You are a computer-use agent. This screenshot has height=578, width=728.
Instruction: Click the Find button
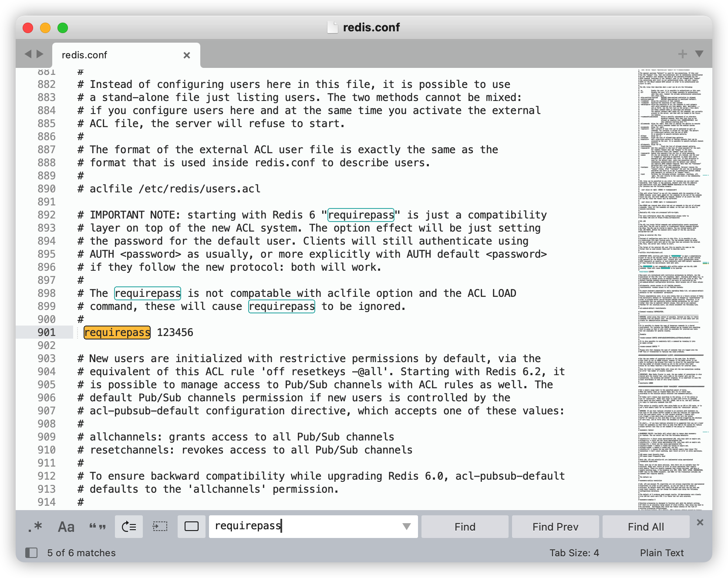[x=465, y=527]
